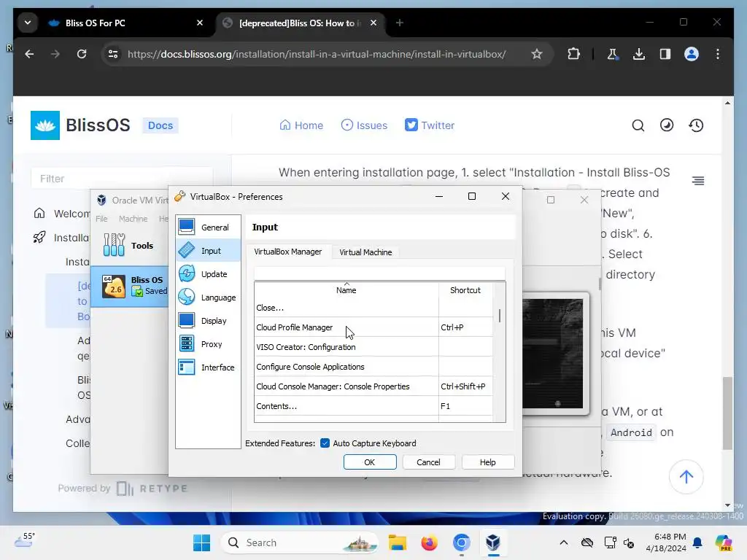Open the page contents list icon
Image resolution: width=747 pixels, height=560 pixels.
tap(698, 181)
